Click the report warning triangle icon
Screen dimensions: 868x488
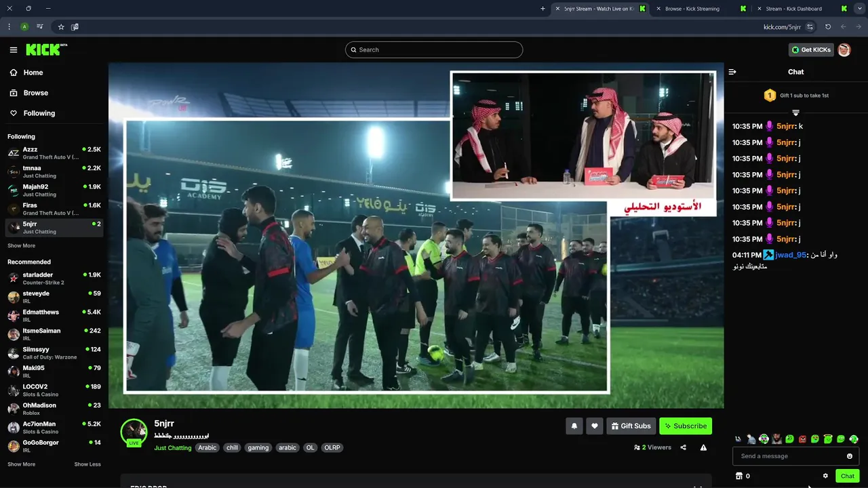point(703,447)
